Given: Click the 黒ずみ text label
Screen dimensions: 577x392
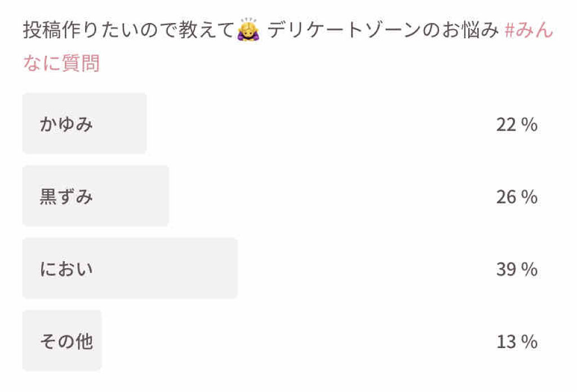Looking at the screenshot, I should pyautogui.click(x=66, y=196).
